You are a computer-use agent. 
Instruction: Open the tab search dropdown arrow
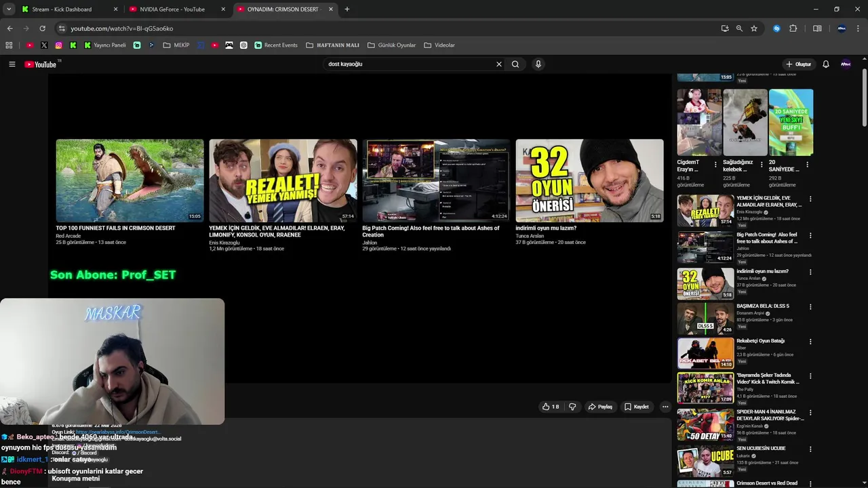[9, 9]
